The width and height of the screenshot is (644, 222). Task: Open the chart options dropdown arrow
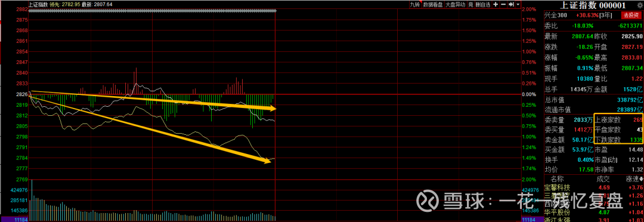pyautogui.click(x=518, y=5)
